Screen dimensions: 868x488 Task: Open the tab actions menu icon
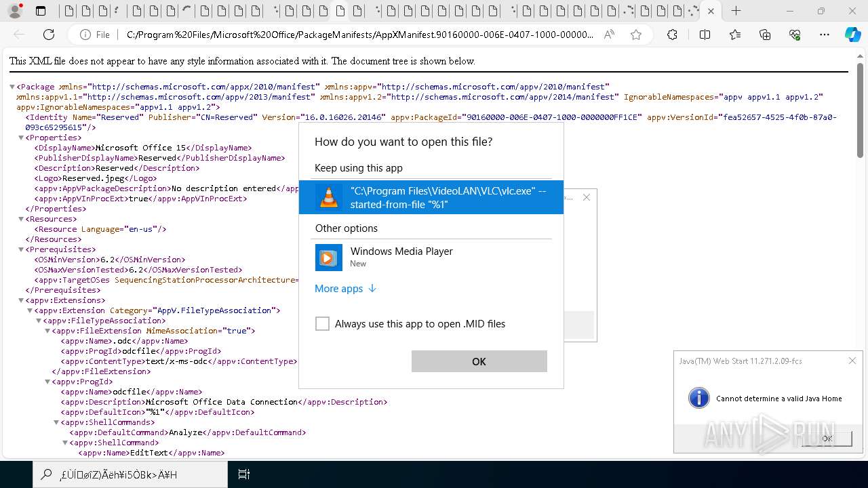(x=41, y=11)
